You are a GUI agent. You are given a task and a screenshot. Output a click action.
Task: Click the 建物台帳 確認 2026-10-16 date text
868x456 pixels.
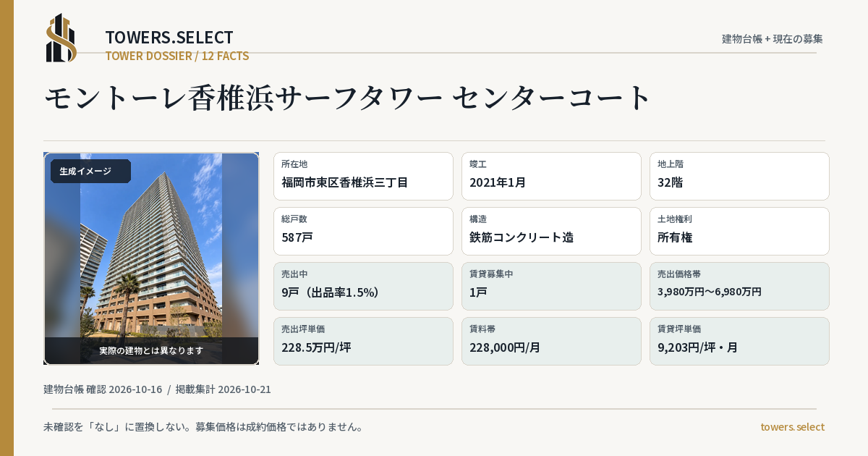[x=103, y=389]
